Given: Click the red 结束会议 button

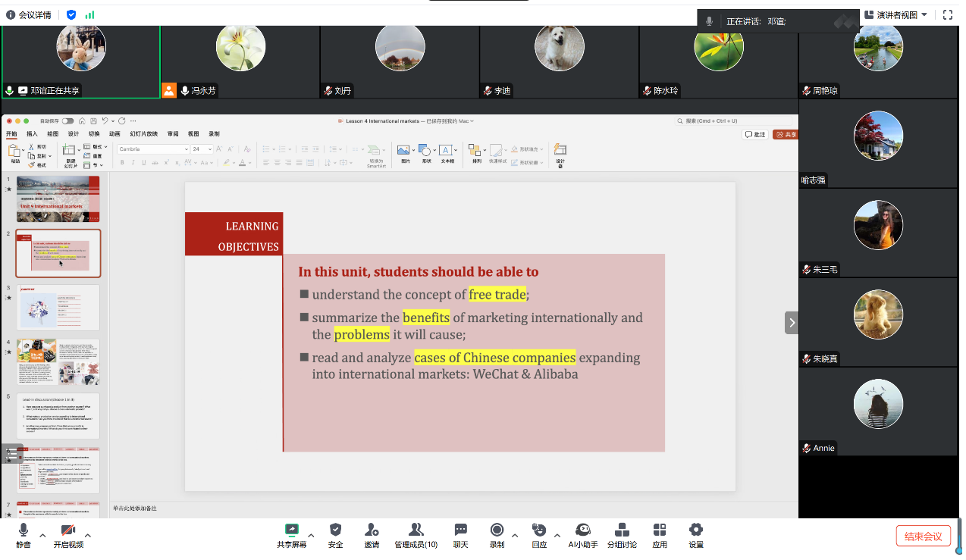Looking at the screenshot, I should [x=923, y=536].
